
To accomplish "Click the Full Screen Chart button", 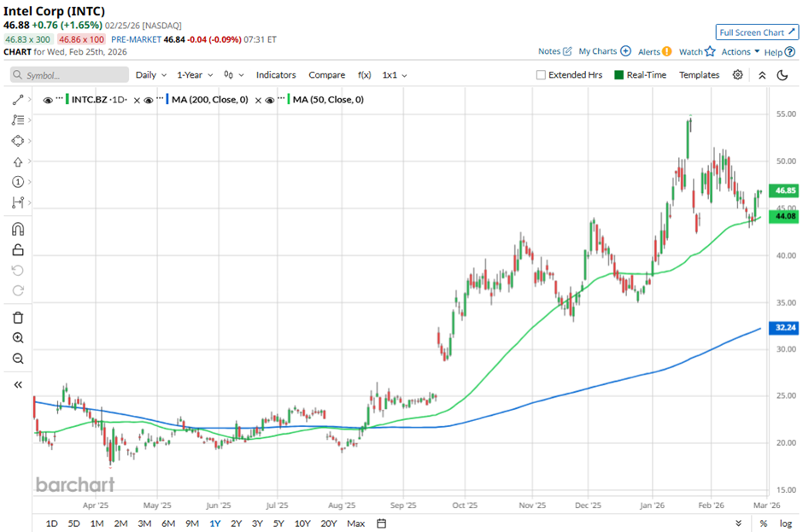I will pyautogui.click(x=756, y=32).
